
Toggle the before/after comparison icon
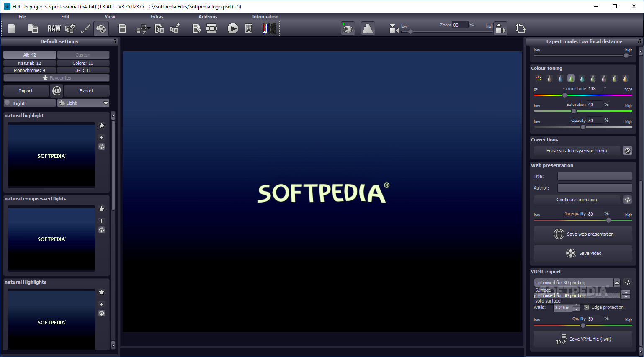[x=368, y=28]
